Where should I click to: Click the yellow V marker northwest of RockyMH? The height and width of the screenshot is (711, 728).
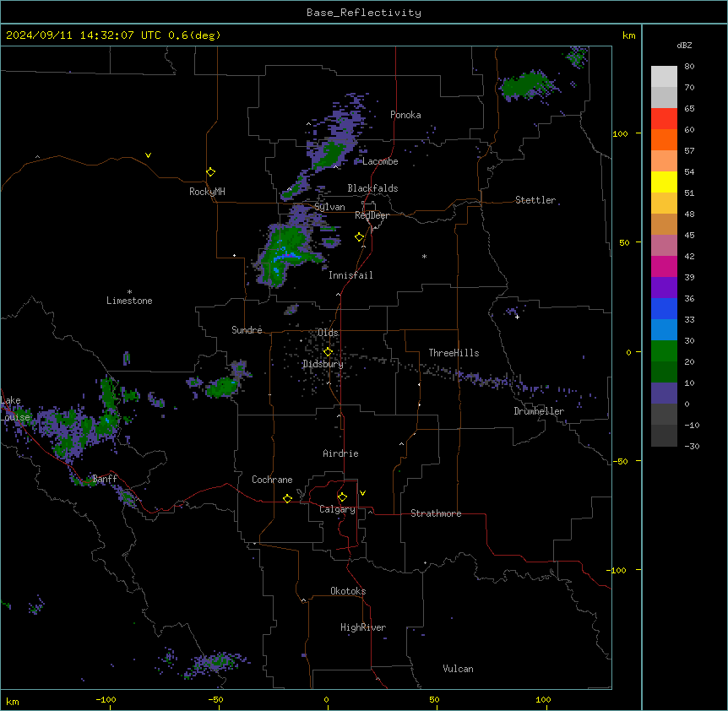(148, 155)
